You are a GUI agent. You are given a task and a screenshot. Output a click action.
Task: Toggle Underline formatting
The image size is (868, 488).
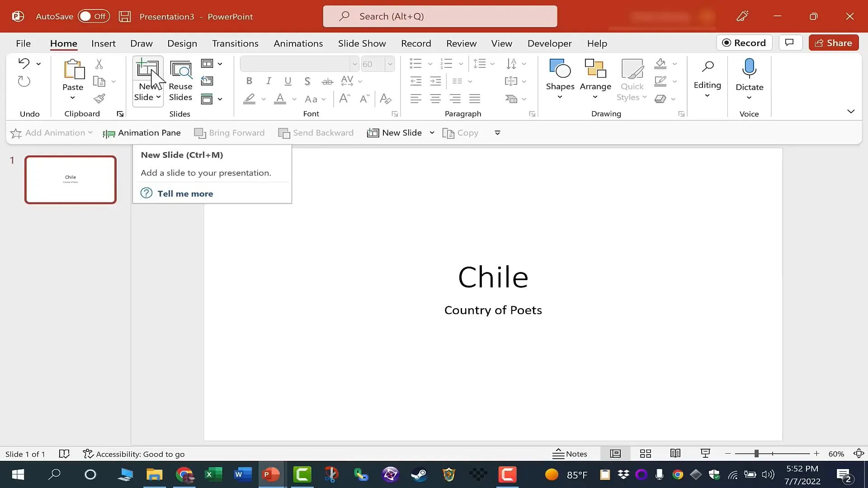288,81
